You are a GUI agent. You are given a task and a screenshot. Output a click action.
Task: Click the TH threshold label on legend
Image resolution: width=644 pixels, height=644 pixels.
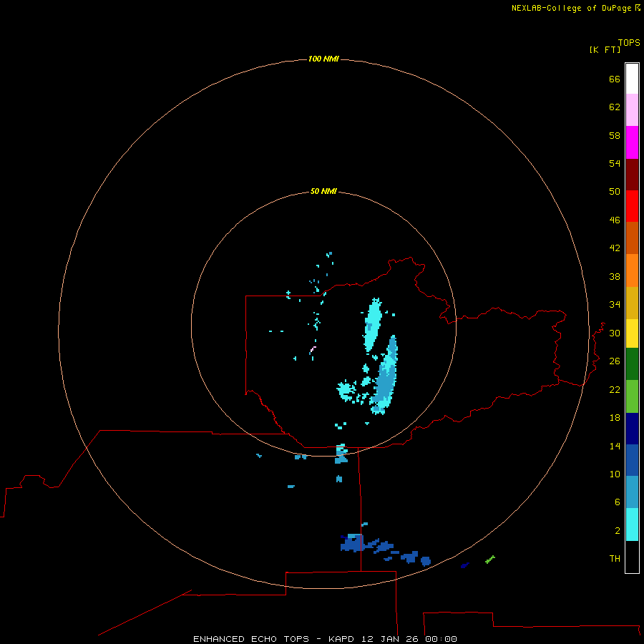tap(615, 559)
